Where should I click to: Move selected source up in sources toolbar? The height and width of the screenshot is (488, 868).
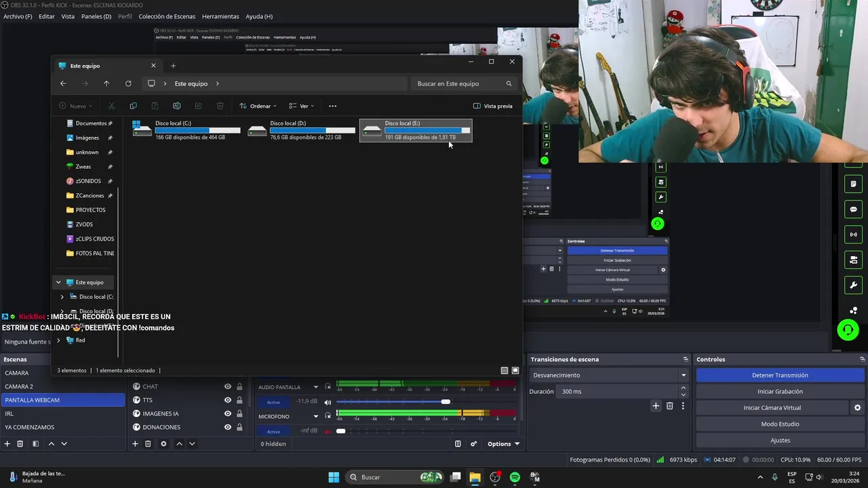[179, 444]
